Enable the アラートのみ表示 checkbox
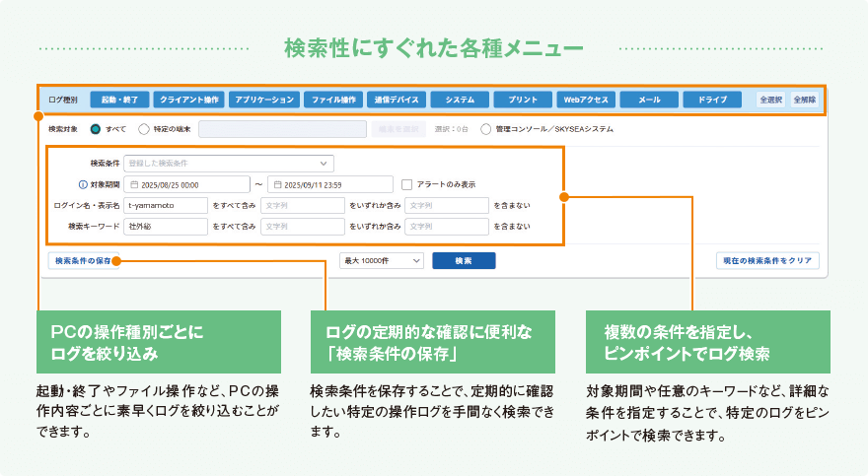 [x=407, y=184]
